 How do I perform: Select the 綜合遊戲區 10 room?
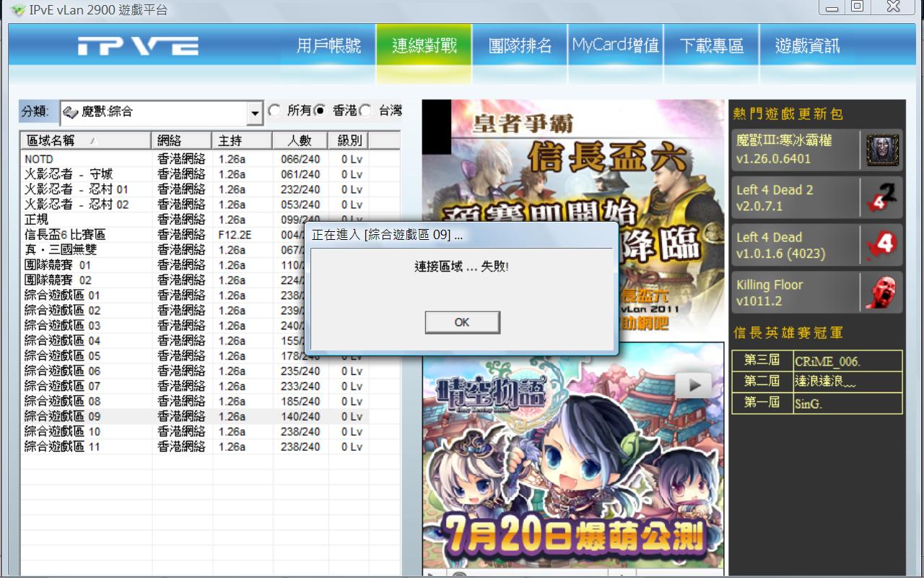point(194,432)
